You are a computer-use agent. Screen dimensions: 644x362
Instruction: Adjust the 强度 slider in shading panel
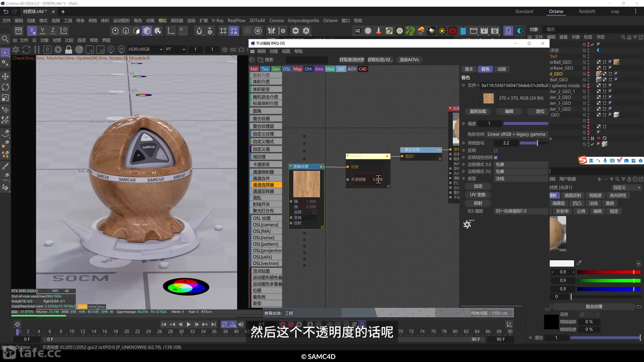coord(526,123)
